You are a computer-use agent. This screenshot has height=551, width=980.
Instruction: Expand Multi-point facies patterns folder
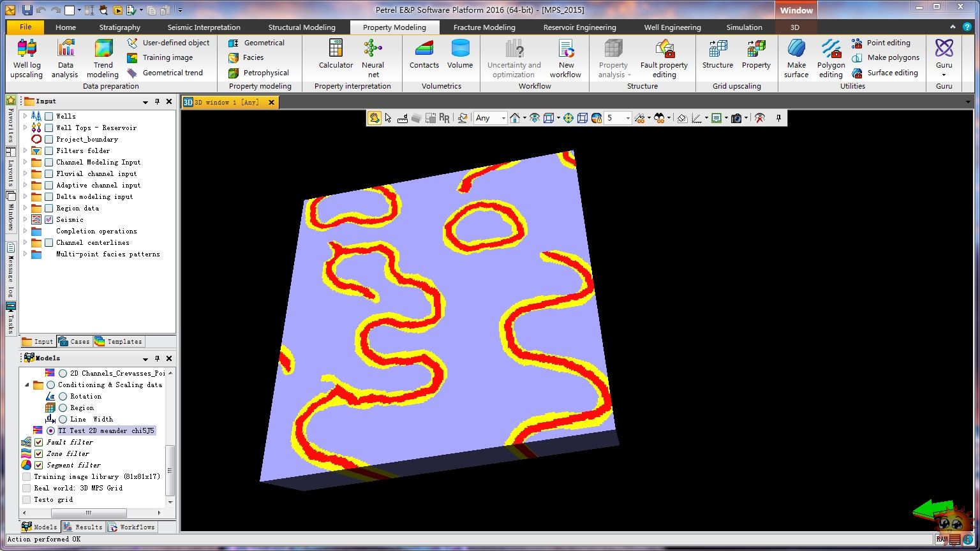26,254
